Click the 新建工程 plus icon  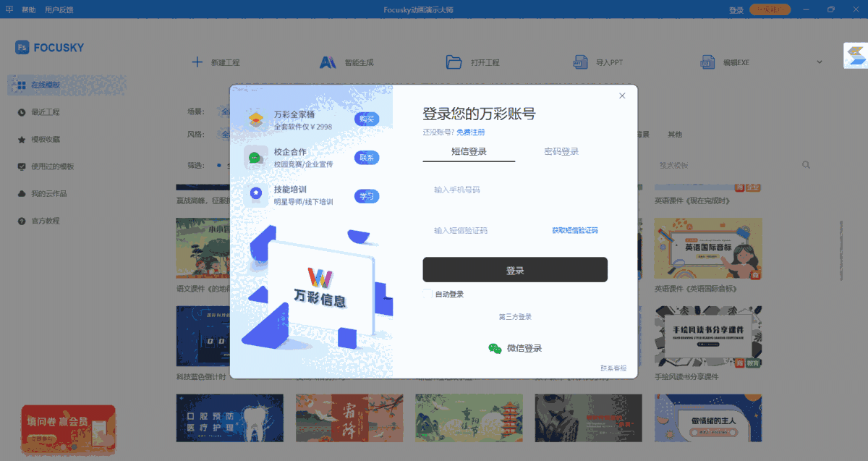click(x=197, y=62)
